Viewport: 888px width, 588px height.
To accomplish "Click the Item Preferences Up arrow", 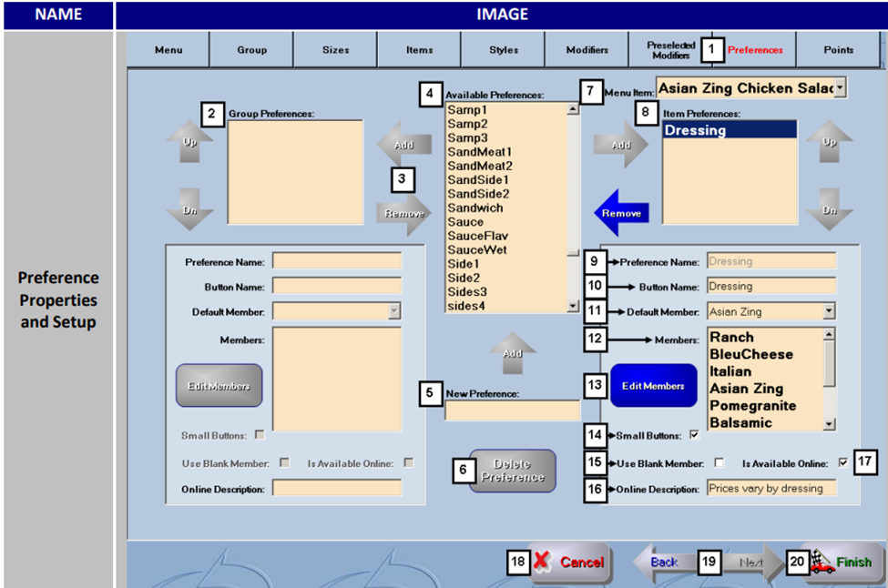I will (x=829, y=141).
